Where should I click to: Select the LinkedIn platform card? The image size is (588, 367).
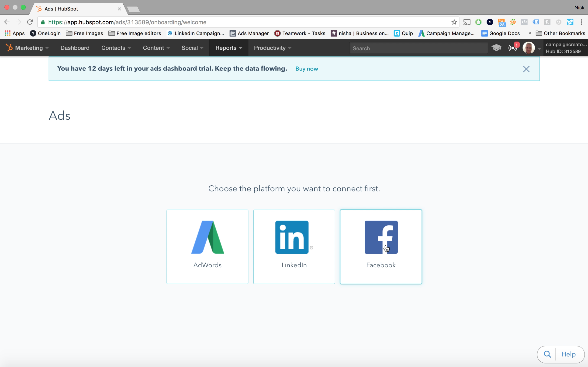[294, 246]
